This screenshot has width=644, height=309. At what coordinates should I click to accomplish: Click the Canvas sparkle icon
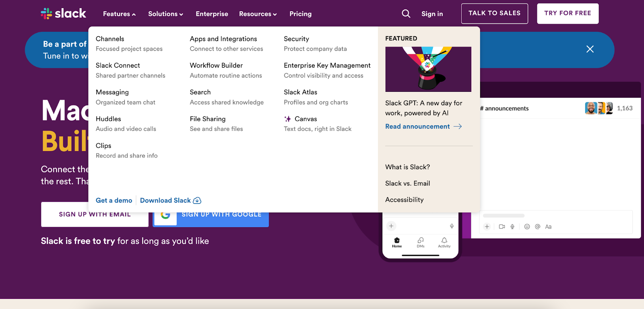coord(288,119)
